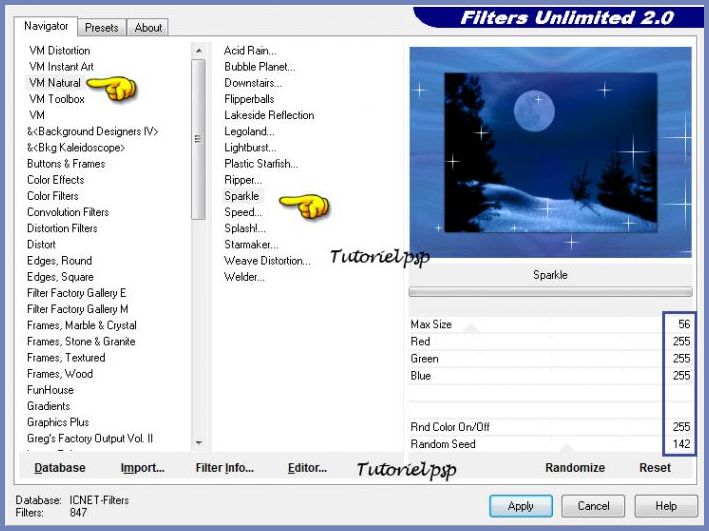This screenshot has width=709, height=531.
Task: Adjust the Red slider
Action: coord(550,341)
